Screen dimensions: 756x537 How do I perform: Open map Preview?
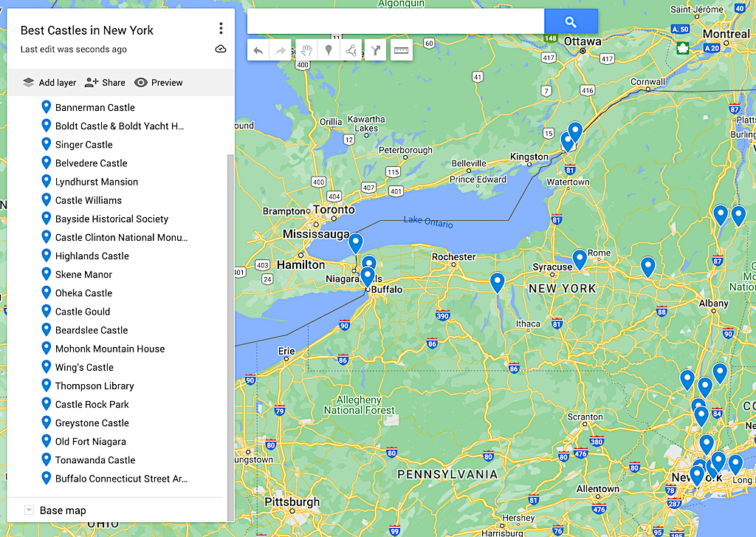(158, 83)
